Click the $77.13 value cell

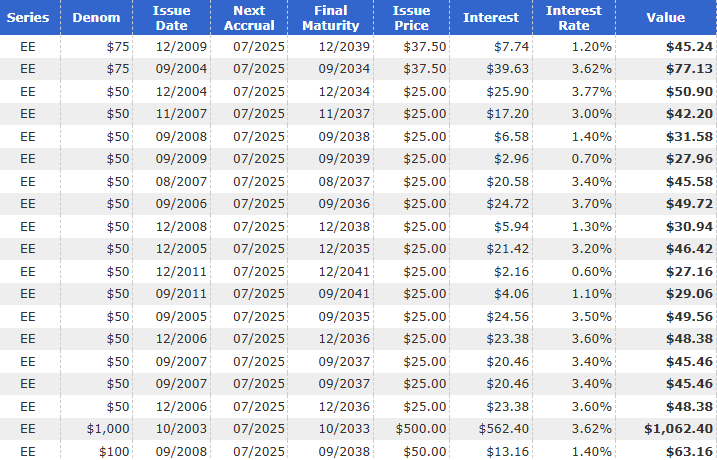[x=689, y=69]
